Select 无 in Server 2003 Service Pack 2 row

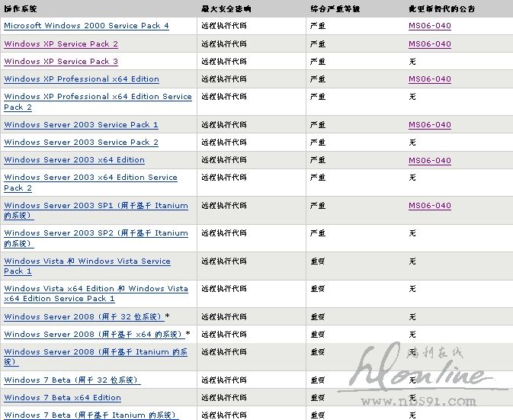[412, 143]
